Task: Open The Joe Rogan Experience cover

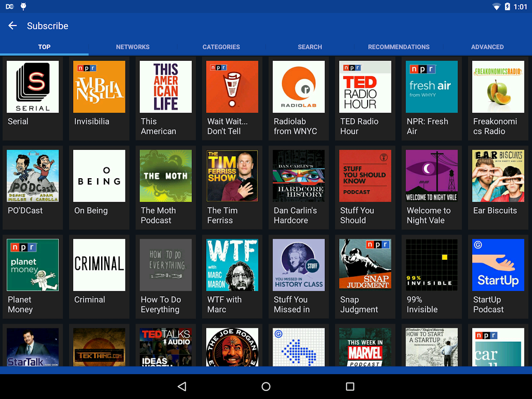Action: coord(232,347)
